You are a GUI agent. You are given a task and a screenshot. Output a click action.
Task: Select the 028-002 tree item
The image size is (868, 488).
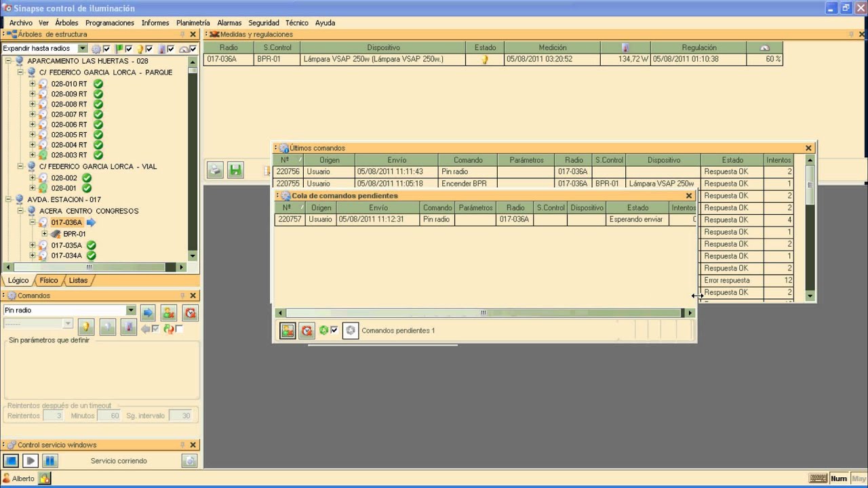pyautogui.click(x=64, y=178)
